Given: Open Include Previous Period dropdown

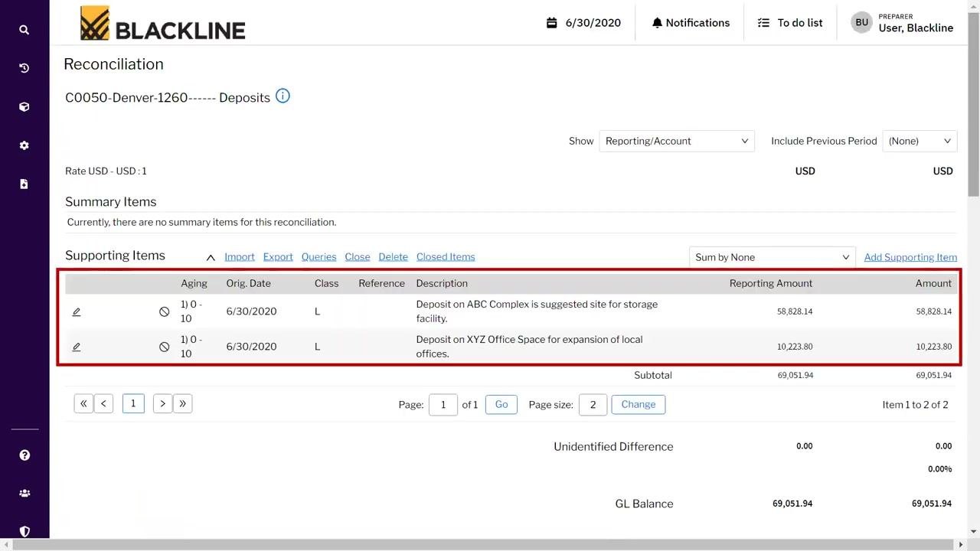Looking at the screenshot, I should click(x=920, y=141).
